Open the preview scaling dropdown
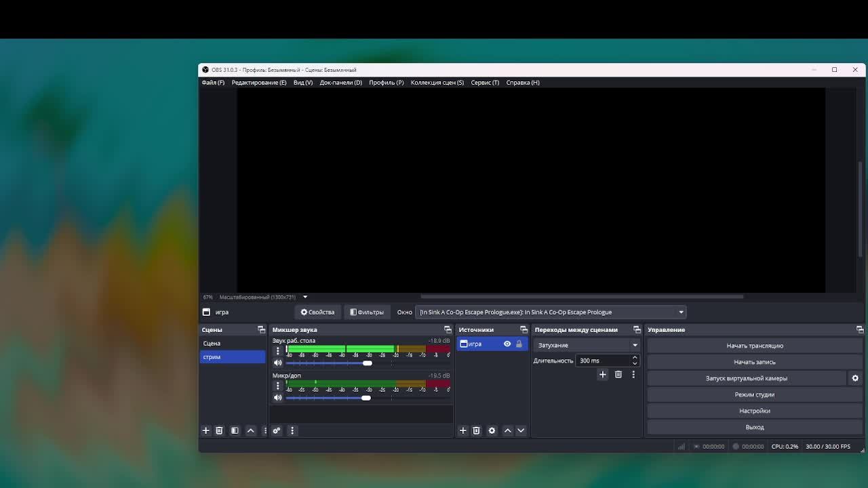Image resolution: width=868 pixels, height=488 pixels. (305, 297)
